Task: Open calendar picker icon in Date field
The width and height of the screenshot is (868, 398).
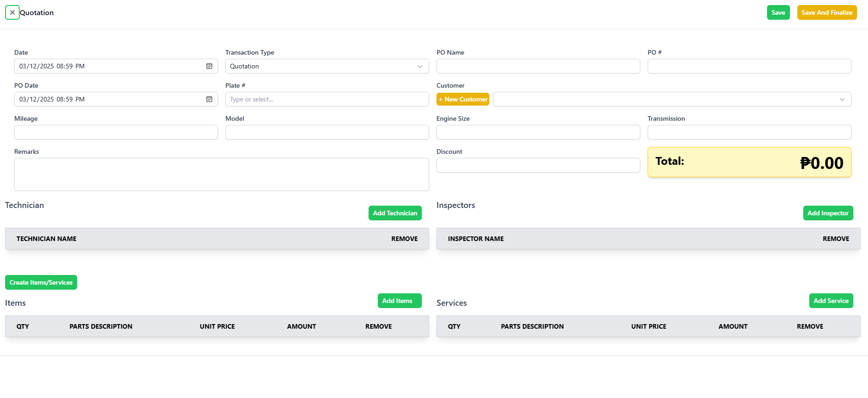Action: [x=209, y=66]
